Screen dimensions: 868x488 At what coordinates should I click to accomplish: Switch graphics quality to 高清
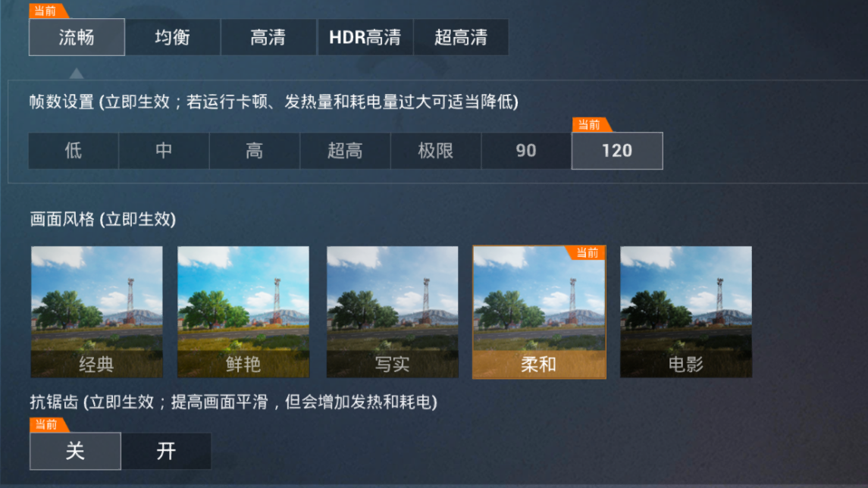coord(268,37)
